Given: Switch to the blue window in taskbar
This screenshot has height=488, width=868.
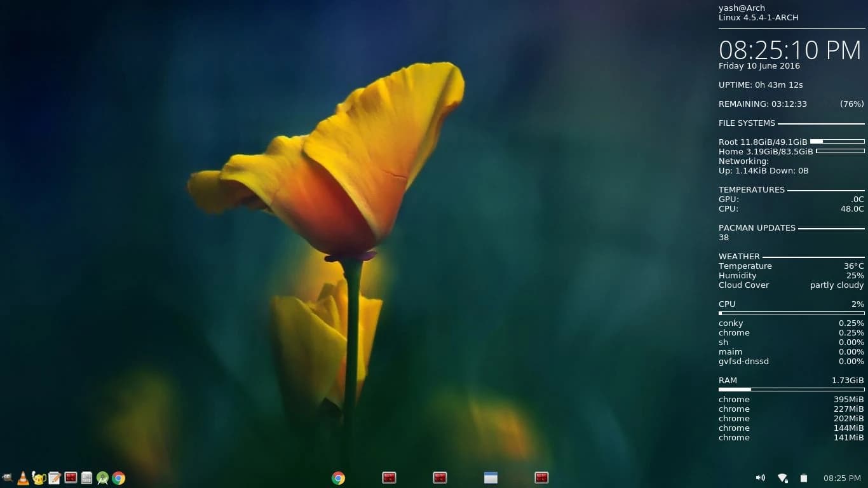Looking at the screenshot, I should point(491,477).
